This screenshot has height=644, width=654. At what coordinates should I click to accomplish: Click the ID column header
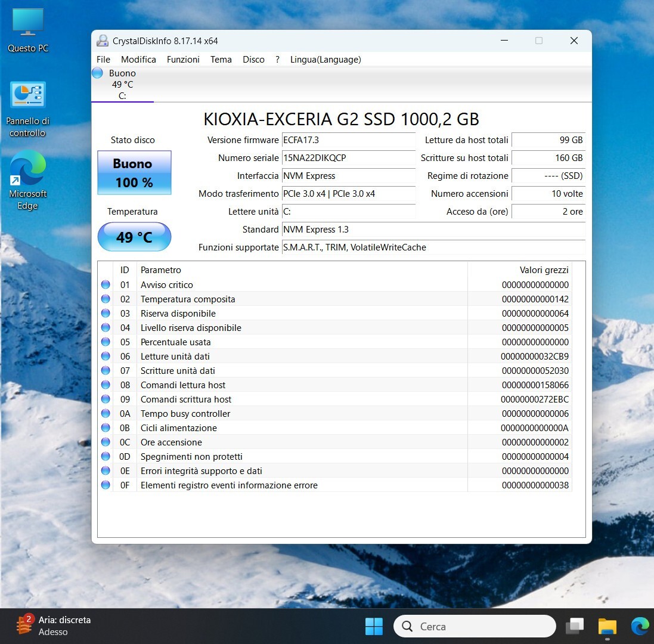[125, 270]
